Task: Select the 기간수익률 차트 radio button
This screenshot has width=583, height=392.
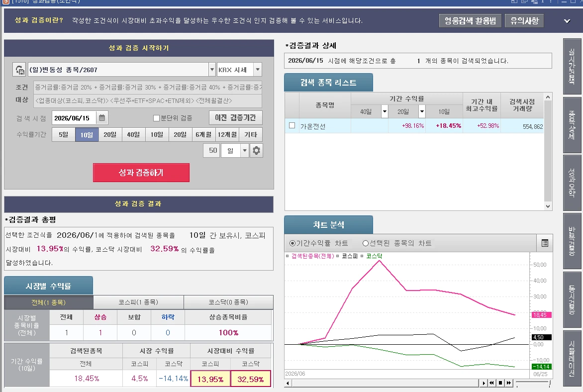Action: (292, 243)
